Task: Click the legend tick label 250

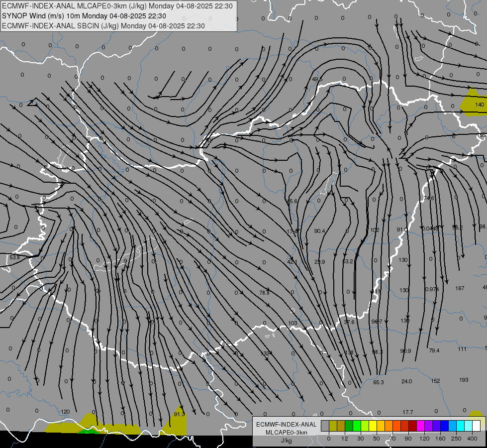Action: click(x=456, y=439)
